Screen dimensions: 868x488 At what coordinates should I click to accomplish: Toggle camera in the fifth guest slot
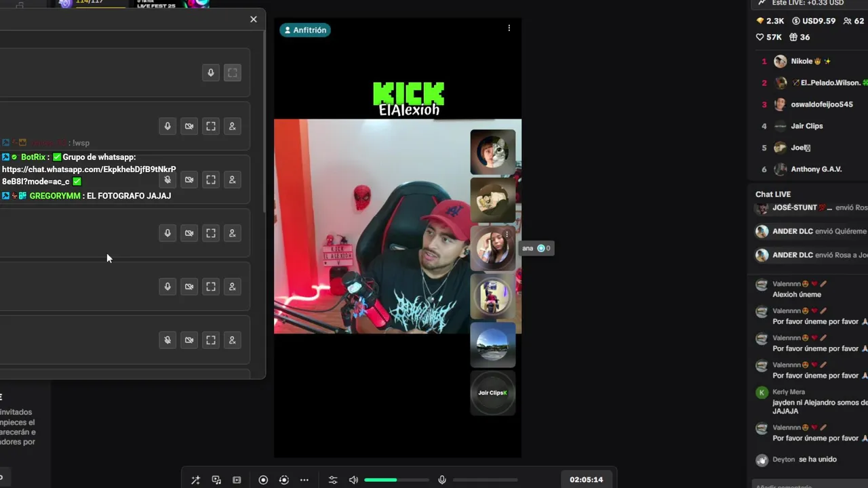tap(189, 287)
